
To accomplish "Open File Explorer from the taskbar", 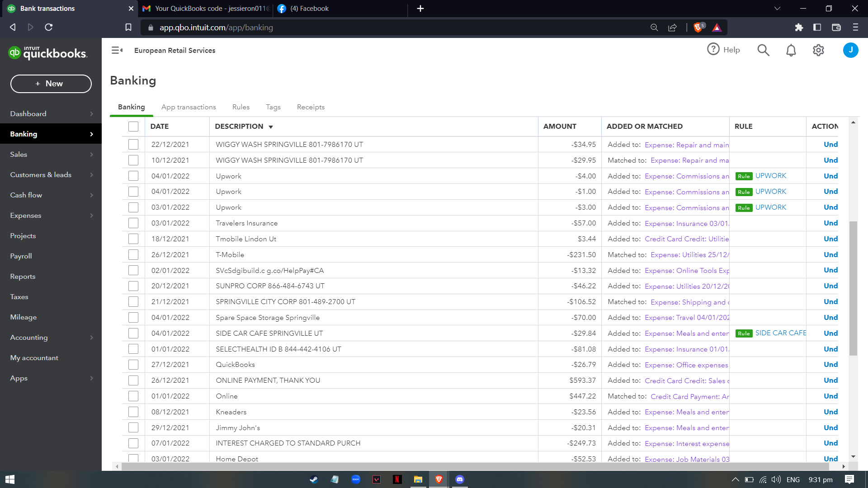I will pyautogui.click(x=418, y=479).
